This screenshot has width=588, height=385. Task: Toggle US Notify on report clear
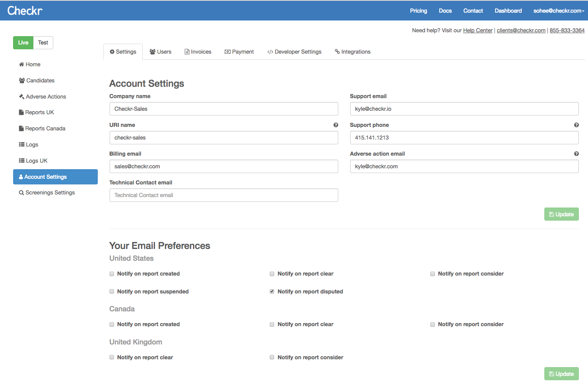[x=272, y=274]
